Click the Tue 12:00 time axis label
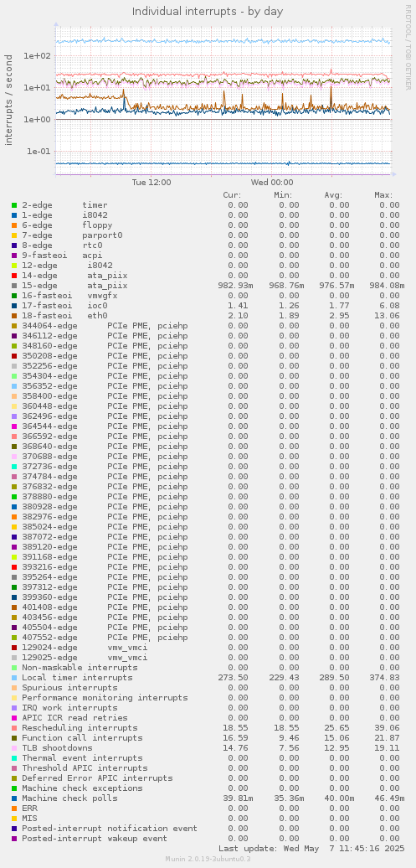Viewport: 416px width, 868px height. pyautogui.click(x=152, y=182)
